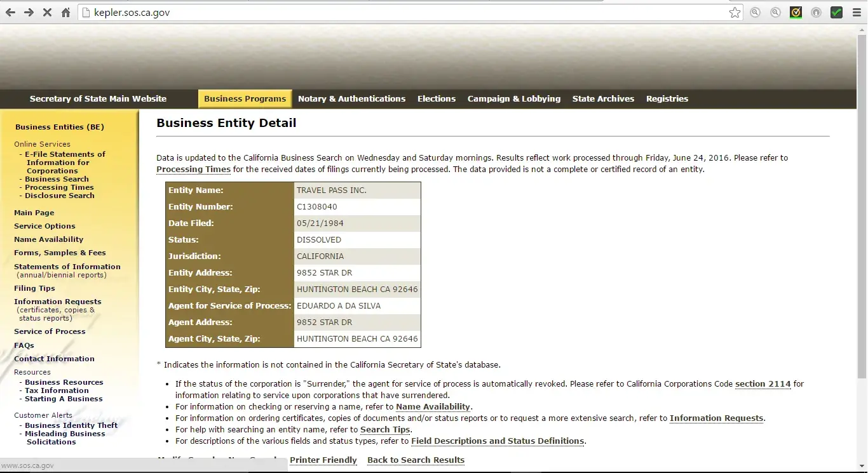Click the browser back arrow
Screen dimensions: 868x473
(x=10, y=13)
